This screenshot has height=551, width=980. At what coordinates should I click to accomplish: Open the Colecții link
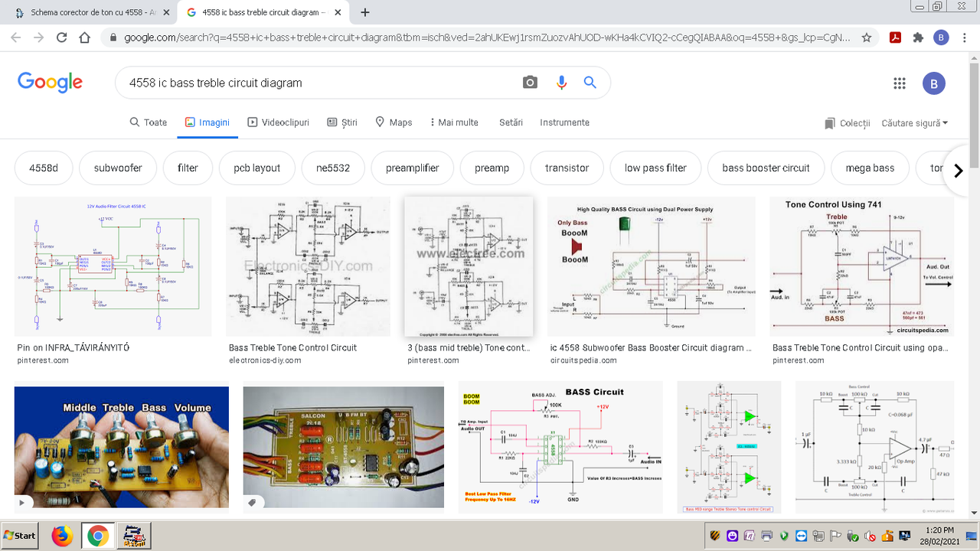point(847,123)
